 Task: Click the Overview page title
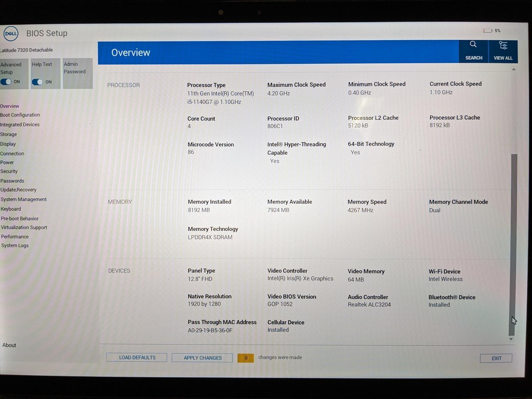click(131, 53)
